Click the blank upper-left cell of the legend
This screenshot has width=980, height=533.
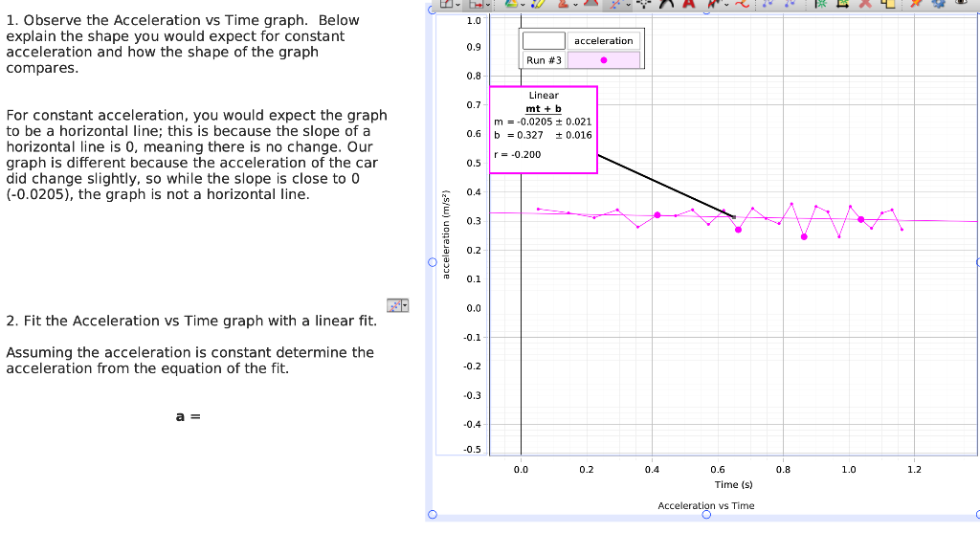544,40
